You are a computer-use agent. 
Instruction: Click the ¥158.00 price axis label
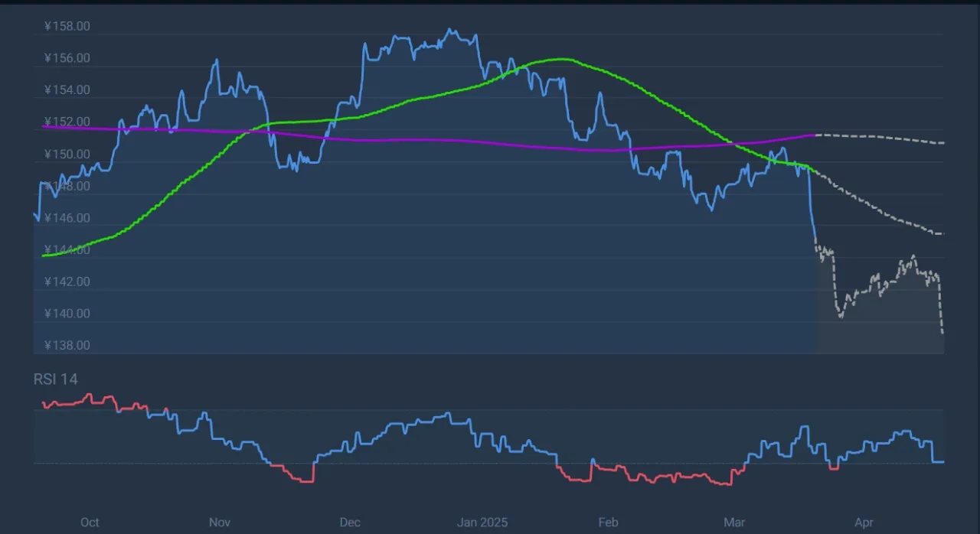(x=67, y=26)
